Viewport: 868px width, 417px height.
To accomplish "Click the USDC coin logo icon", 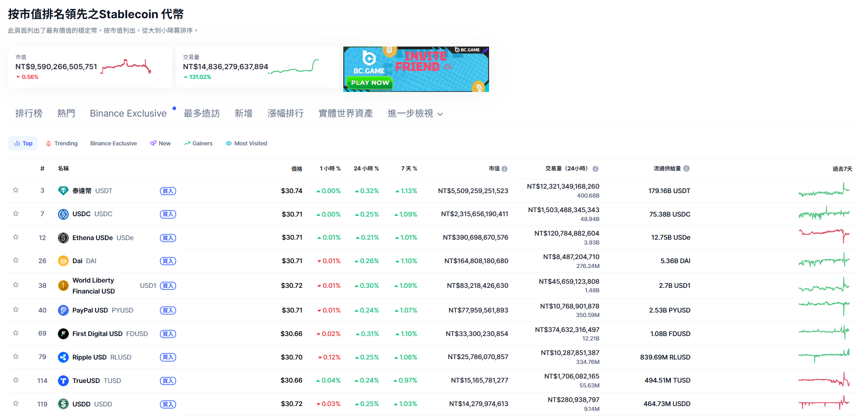I will pyautogui.click(x=63, y=214).
